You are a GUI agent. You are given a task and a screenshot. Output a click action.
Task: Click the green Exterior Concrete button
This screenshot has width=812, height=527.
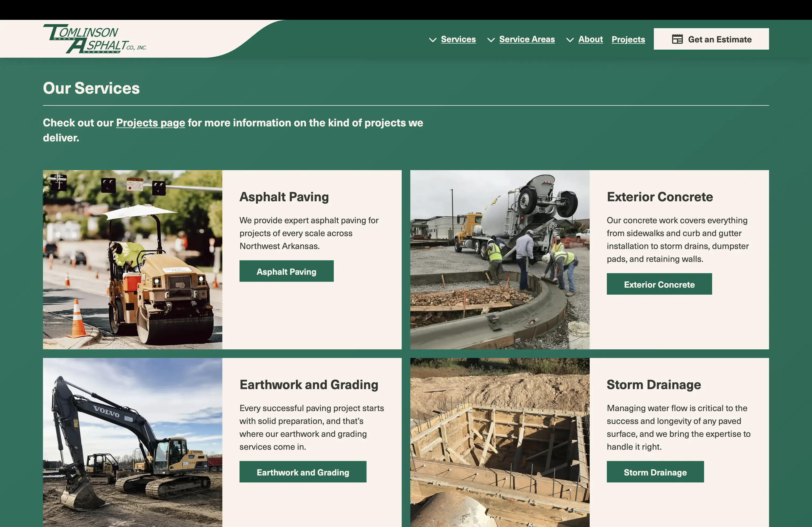click(659, 284)
